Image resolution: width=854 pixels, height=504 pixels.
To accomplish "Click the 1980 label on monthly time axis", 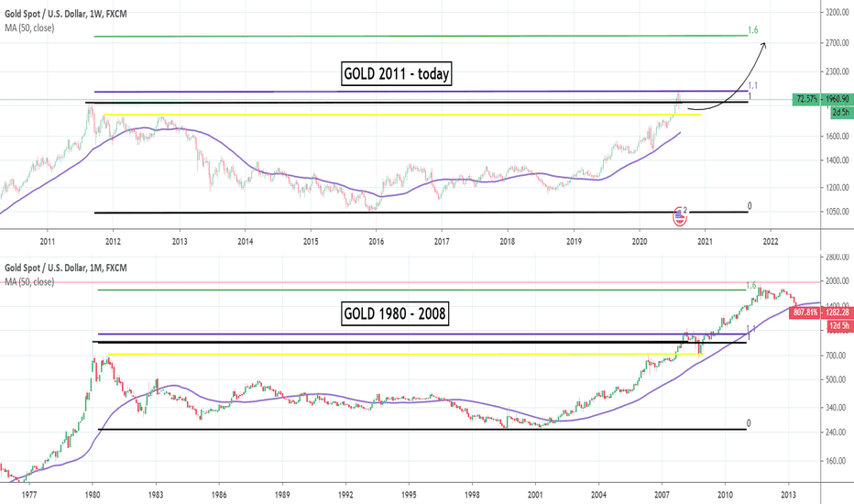I will (93, 495).
